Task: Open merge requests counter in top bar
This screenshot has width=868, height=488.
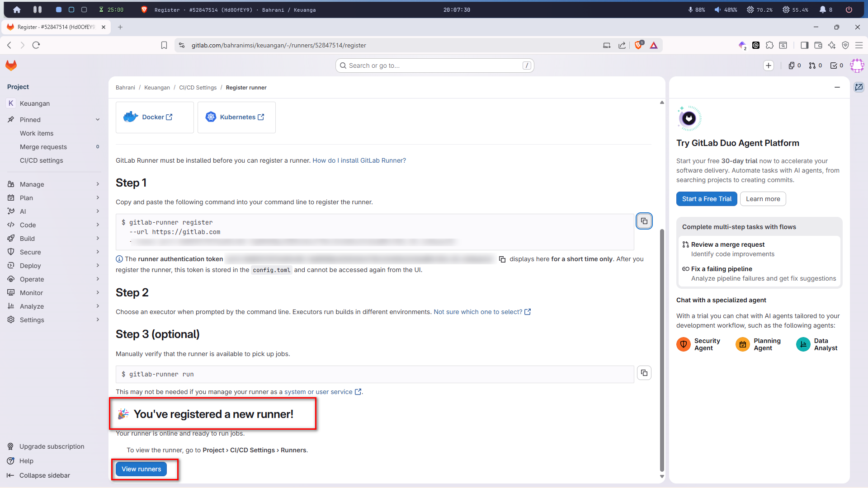Action: (x=816, y=66)
